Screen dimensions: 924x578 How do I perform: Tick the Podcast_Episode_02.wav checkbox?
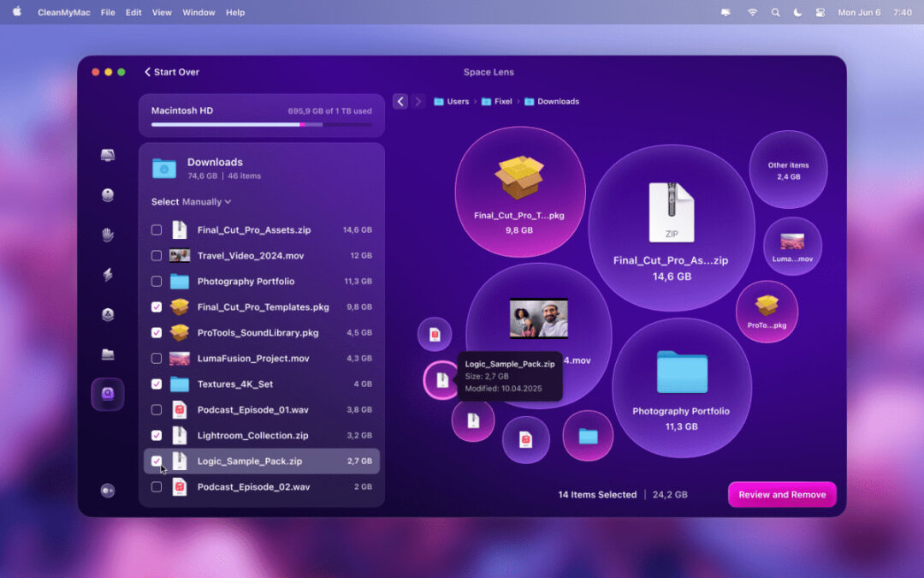pyautogui.click(x=157, y=486)
